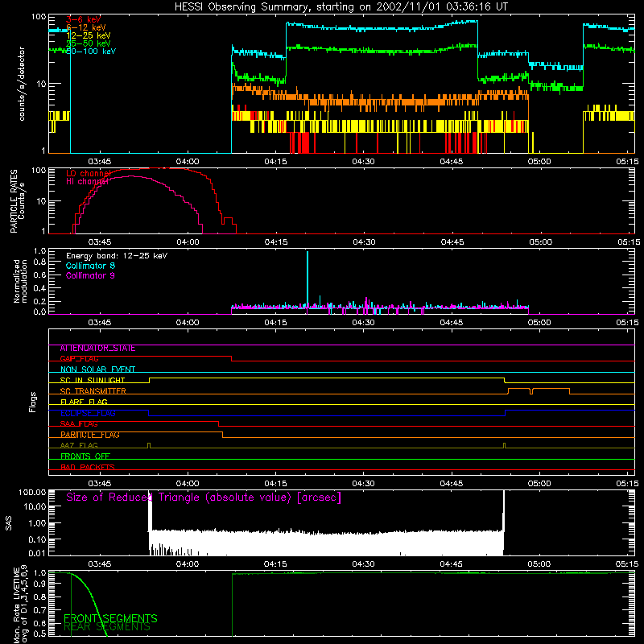Click the GAP_FLAG flag label
This screenshot has height=644, width=644.
(x=79, y=358)
